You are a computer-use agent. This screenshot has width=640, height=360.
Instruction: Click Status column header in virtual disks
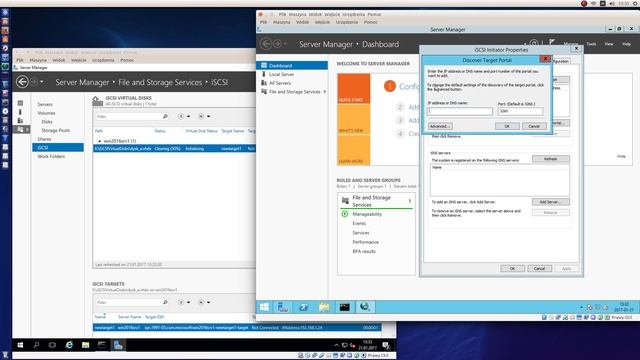click(x=160, y=131)
